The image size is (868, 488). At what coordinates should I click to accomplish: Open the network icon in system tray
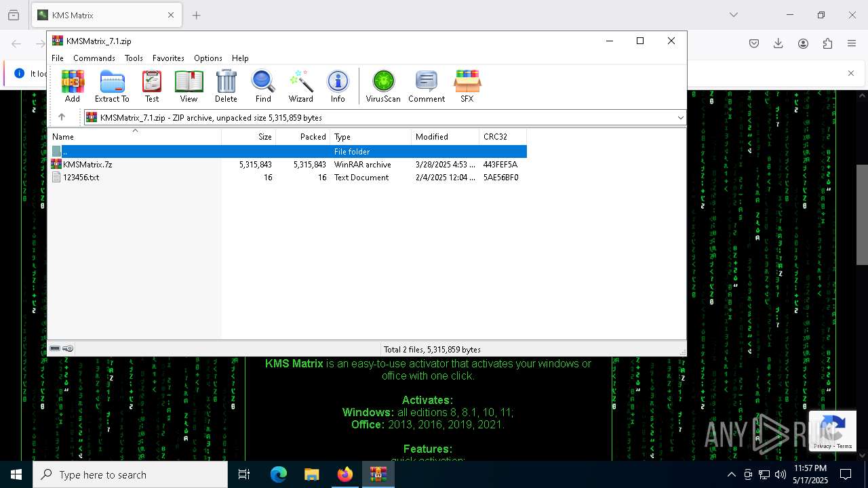coord(764,474)
